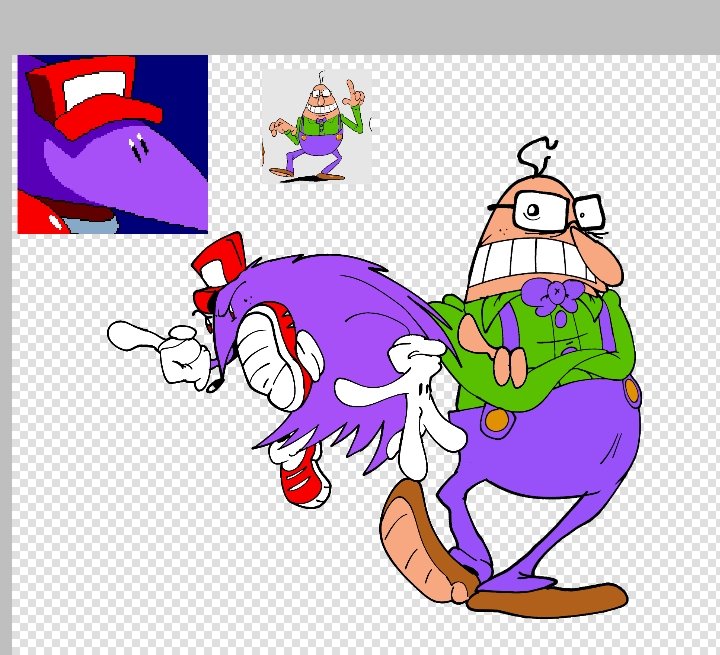Viewport: 720px width, 655px height.
Task: Click the pointing white gloved hand
Action: 159,354
